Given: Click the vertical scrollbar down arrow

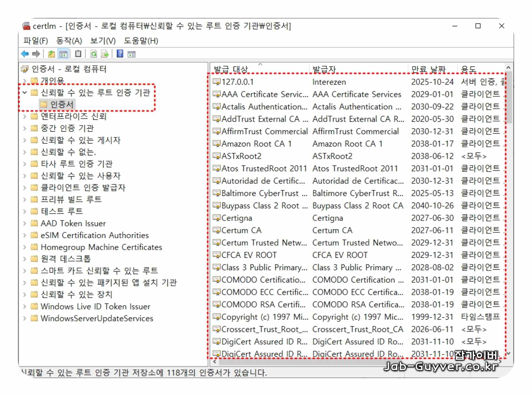Looking at the screenshot, I should pos(509,353).
